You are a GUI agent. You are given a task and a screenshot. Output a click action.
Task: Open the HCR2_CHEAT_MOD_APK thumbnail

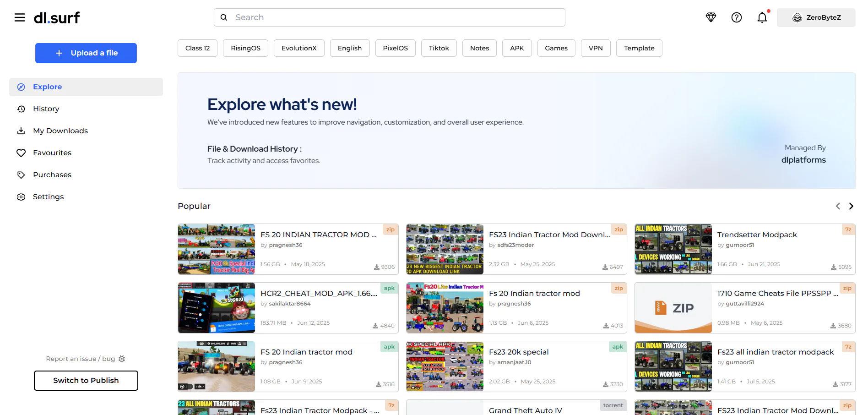pyautogui.click(x=217, y=308)
